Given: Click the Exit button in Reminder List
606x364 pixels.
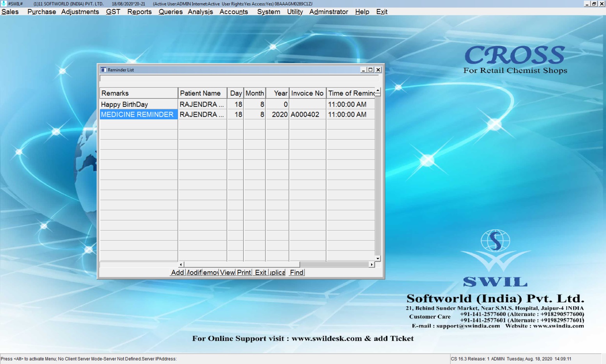Looking at the screenshot, I should (261, 272).
